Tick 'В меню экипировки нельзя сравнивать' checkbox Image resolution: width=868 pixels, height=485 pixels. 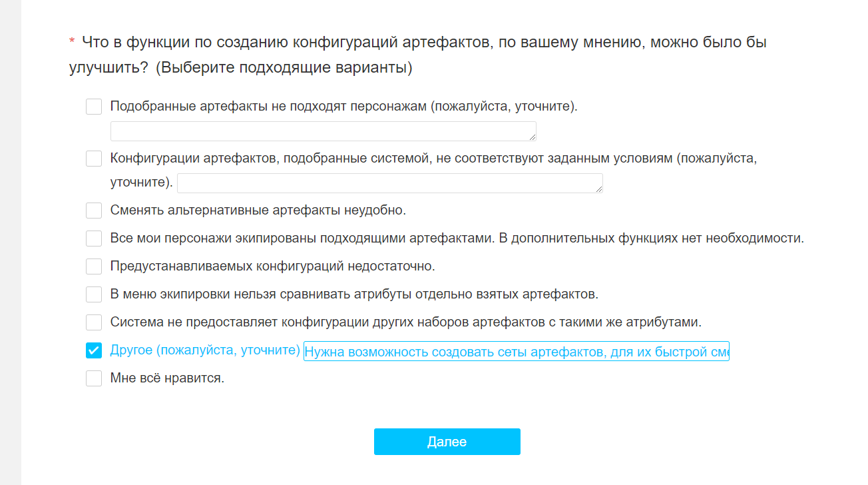click(x=94, y=294)
